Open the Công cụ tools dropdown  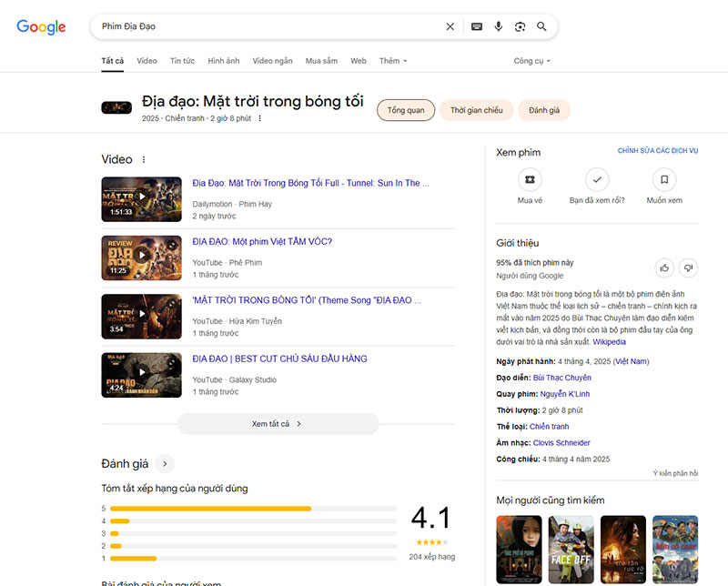click(531, 61)
